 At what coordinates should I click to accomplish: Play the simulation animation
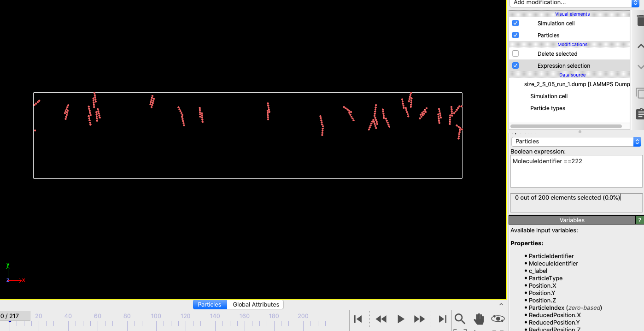click(x=400, y=319)
